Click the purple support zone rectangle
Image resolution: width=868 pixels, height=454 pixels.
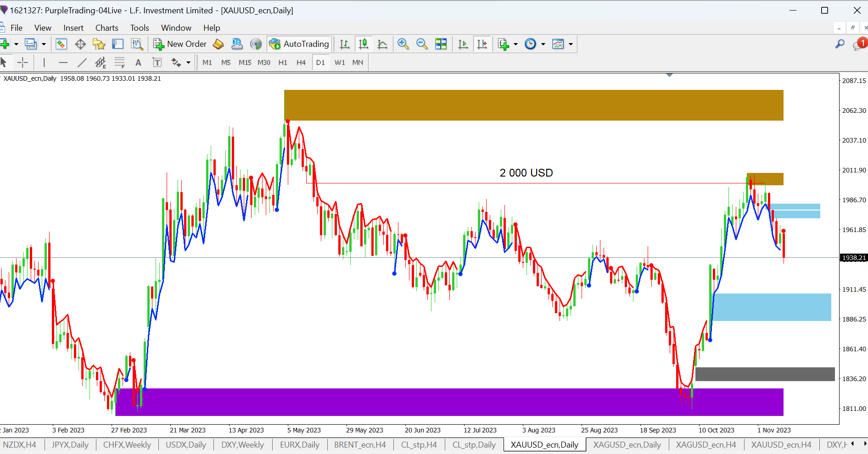click(449, 402)
